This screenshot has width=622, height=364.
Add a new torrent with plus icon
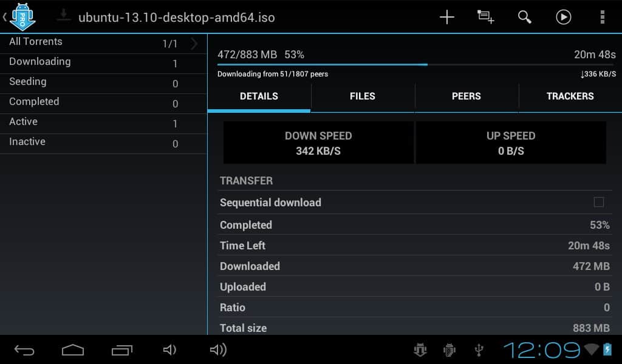click(446, 17)
